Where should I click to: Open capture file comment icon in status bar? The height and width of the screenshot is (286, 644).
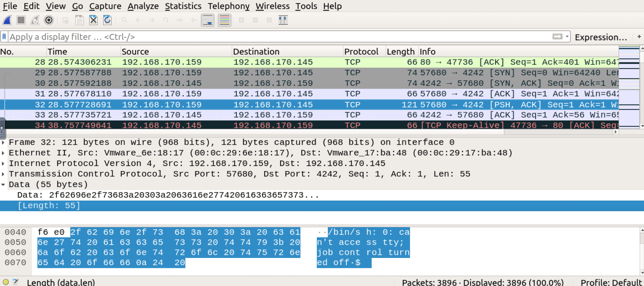point(16,282)
